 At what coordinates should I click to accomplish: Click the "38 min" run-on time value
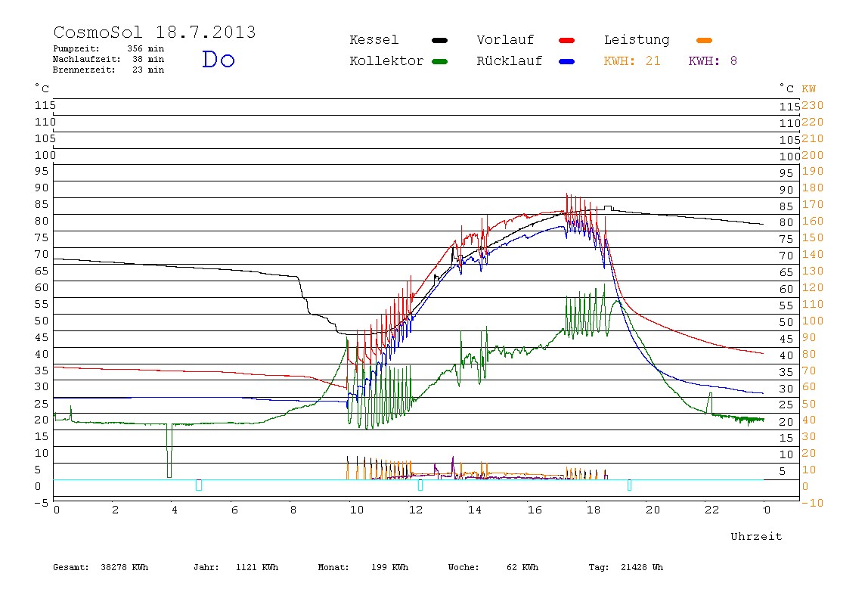tap(148, 59)
